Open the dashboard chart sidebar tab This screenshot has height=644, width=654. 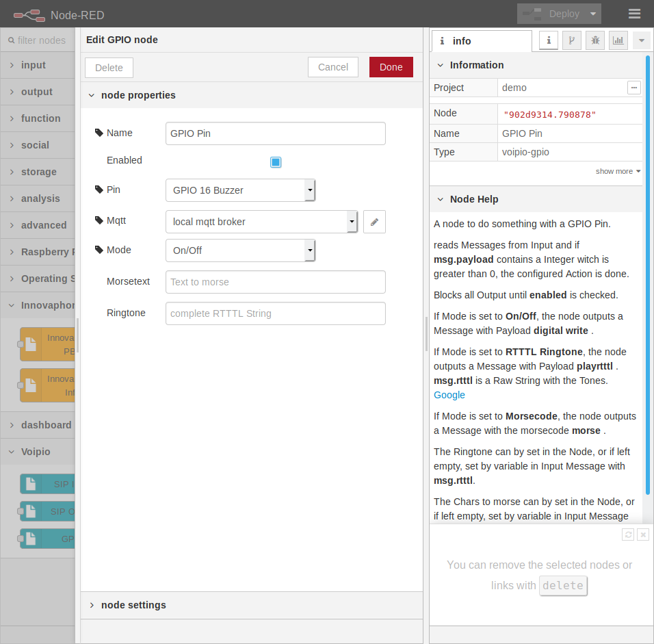(x=618, y=40)
